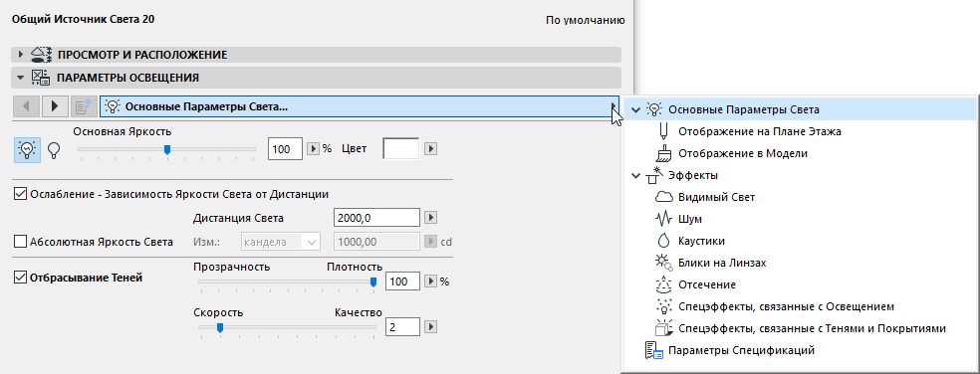Click the Параметры Спецификаций list icon
The height and width of the screenshot is (374, 980).
coord(653,350)
